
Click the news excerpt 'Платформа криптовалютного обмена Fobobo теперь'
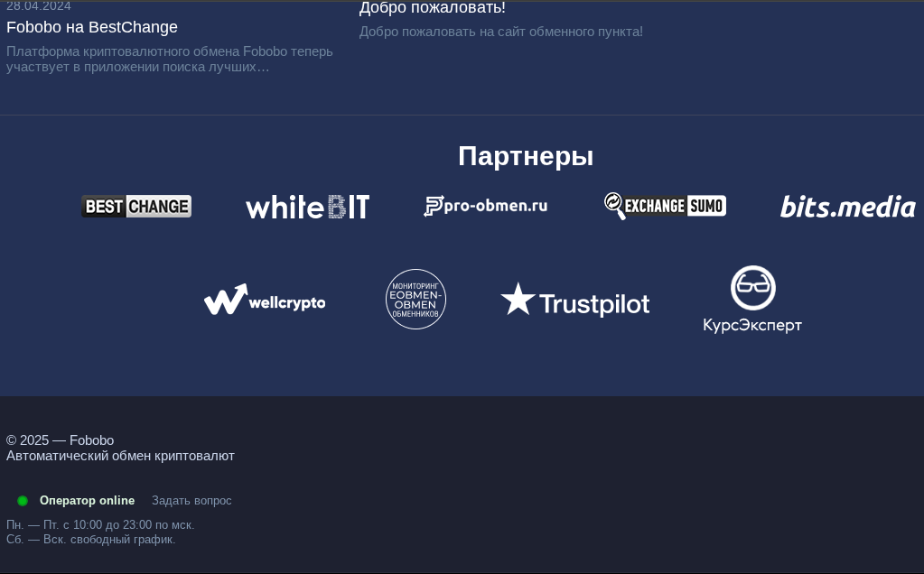tap(170, 51)
